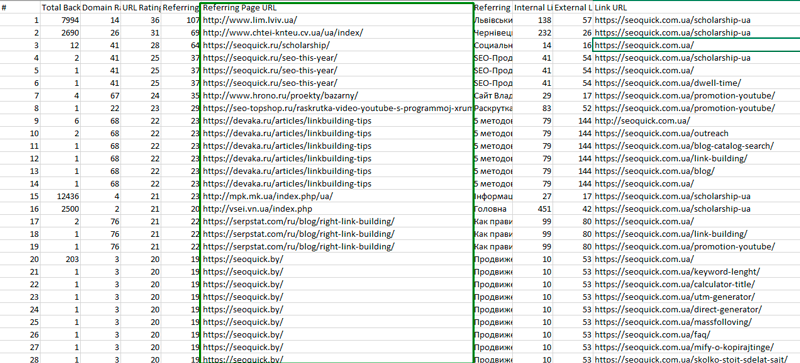Click the 'Львівськи' title cell
800x363 pixels.
click(x=493, y=20)
